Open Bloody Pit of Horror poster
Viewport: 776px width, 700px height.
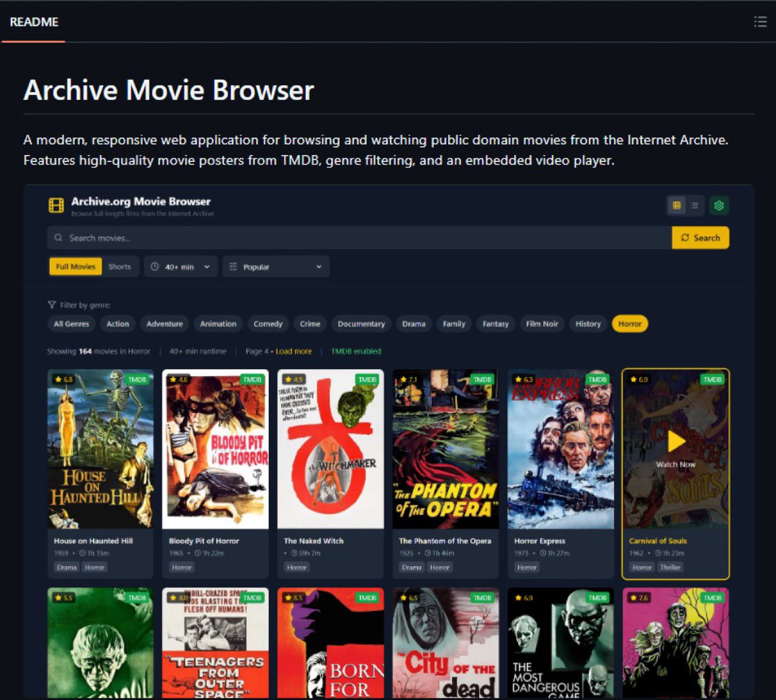click(215, 449)
